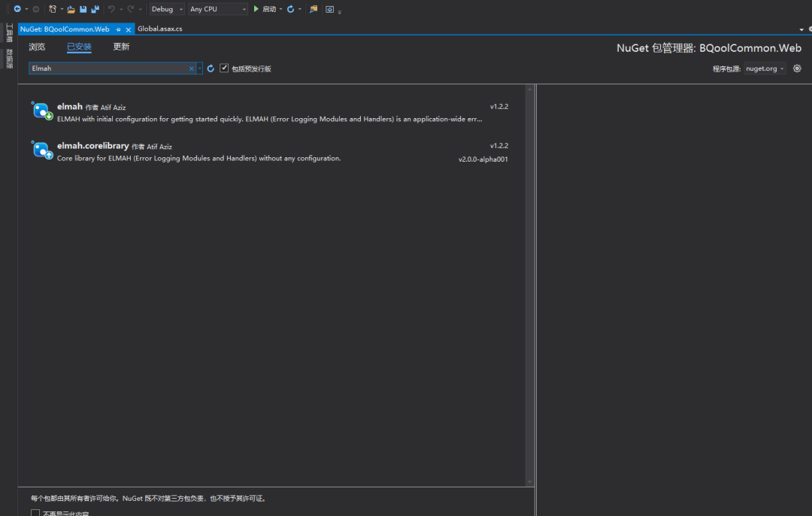Open the 浏览 (Browse) tab
Screen dimensions: 812x516
37,47
